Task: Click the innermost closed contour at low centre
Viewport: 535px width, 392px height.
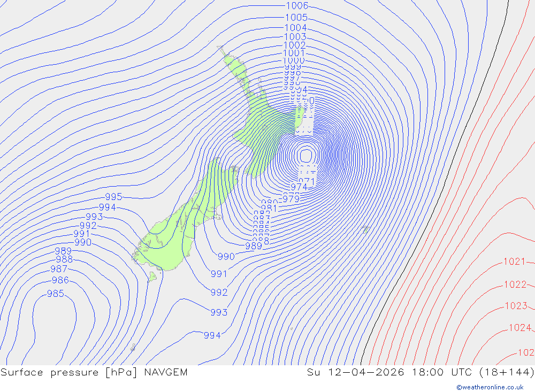Action: (x=306, y=156)
